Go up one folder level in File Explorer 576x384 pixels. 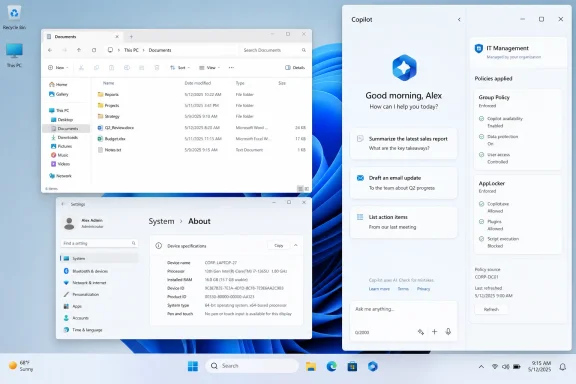point(79,50)
